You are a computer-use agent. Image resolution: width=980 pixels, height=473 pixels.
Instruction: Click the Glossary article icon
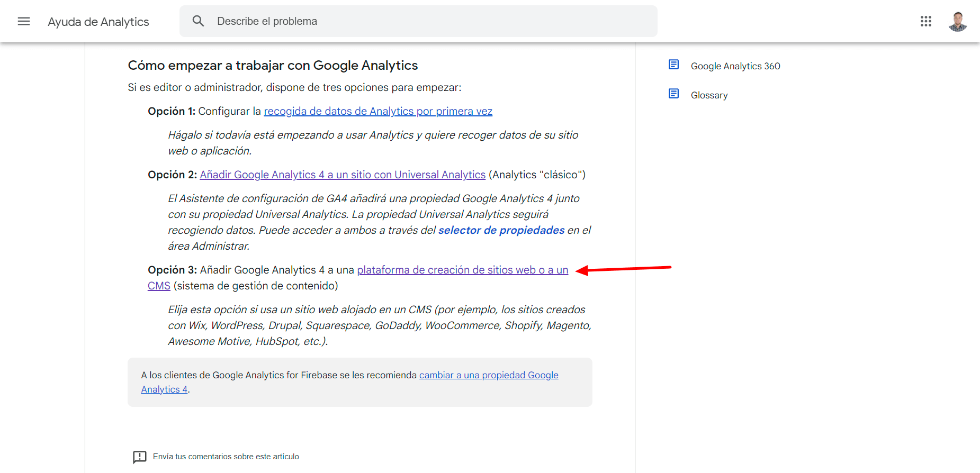click(x=673, y=94)
